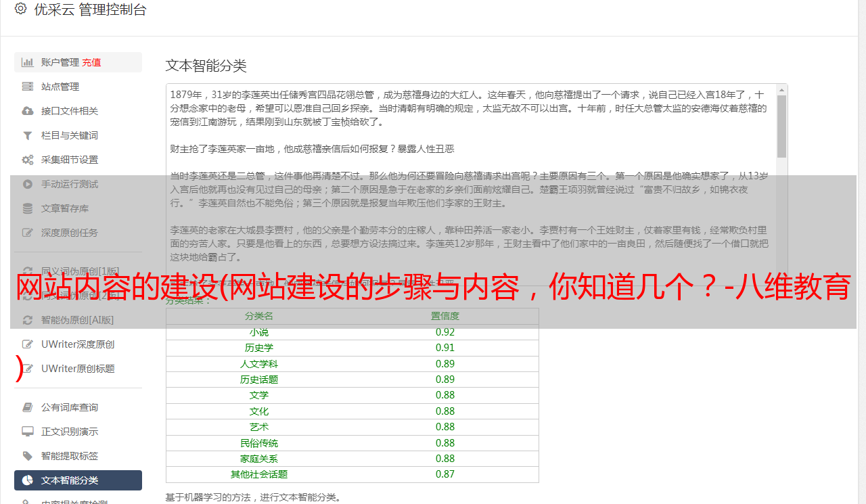Select the 文化 category cell
The height and width of the screenshot is (504, 866).
pos(259,411)
